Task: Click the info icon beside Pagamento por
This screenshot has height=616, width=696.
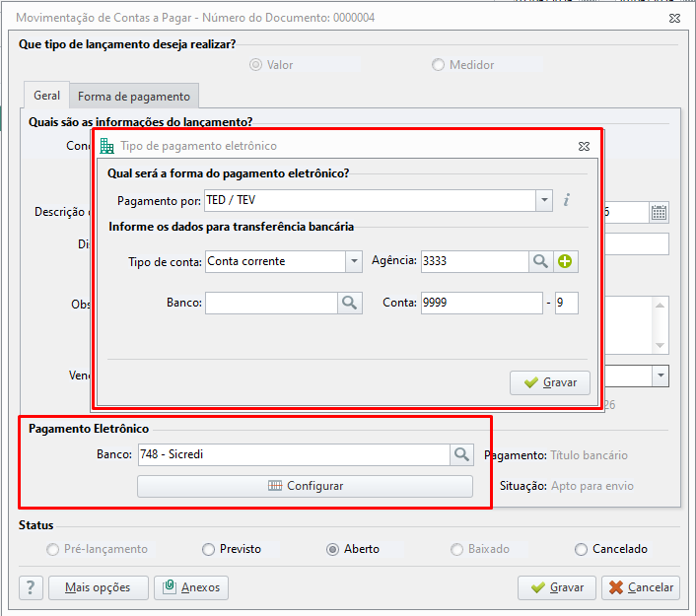Action: click(x=567, y=200)
